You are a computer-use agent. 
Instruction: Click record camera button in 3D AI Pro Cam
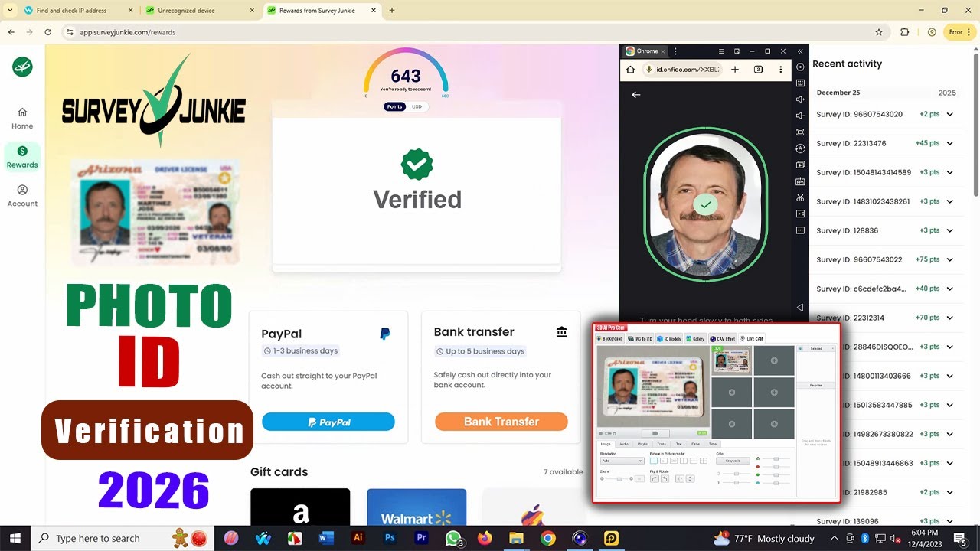tap(655, 433)
